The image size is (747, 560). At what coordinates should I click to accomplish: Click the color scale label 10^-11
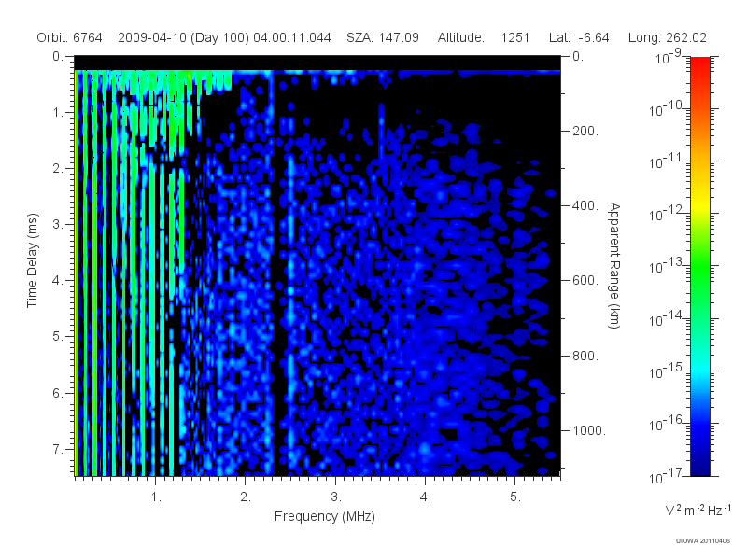(x=667, y=161)
